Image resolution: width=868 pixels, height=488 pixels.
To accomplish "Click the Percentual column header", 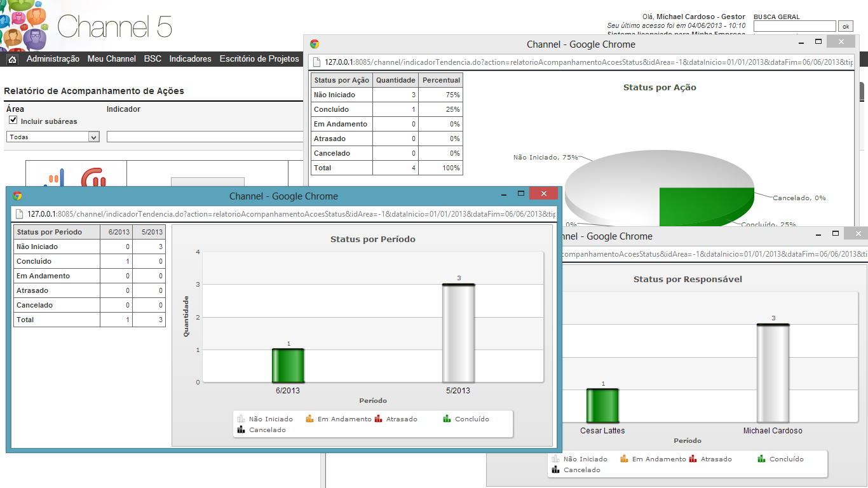I will pyautogui.click(x=441, y=80).
